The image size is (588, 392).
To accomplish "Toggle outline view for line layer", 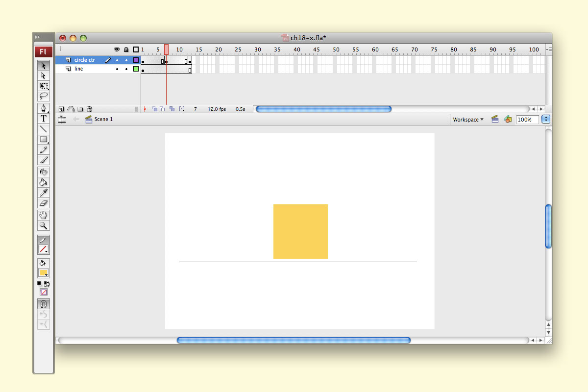I will pos(136,69).
